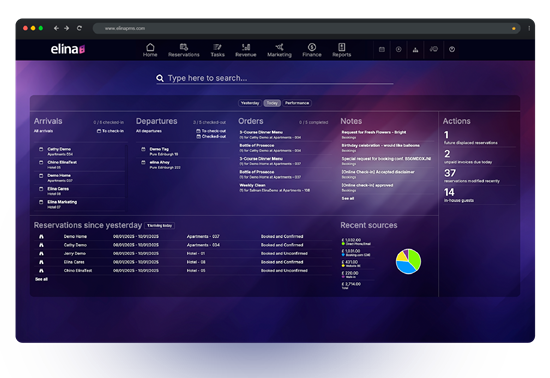Viewport: 550px width, 378px height.
Task: Click the Recent sources pie chart
Action: pos(408,262)
